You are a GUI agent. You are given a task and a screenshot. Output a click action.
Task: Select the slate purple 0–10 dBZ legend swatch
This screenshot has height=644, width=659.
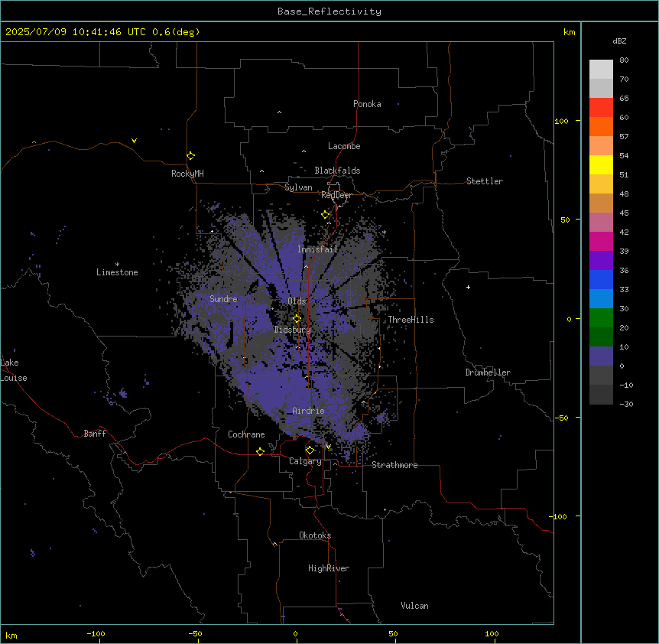point(601,356)
